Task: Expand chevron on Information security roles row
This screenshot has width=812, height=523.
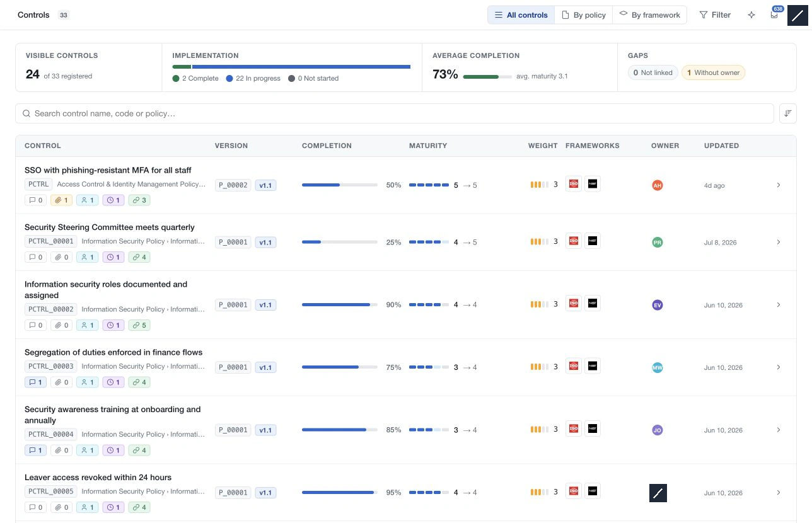Action: point(779,305)
